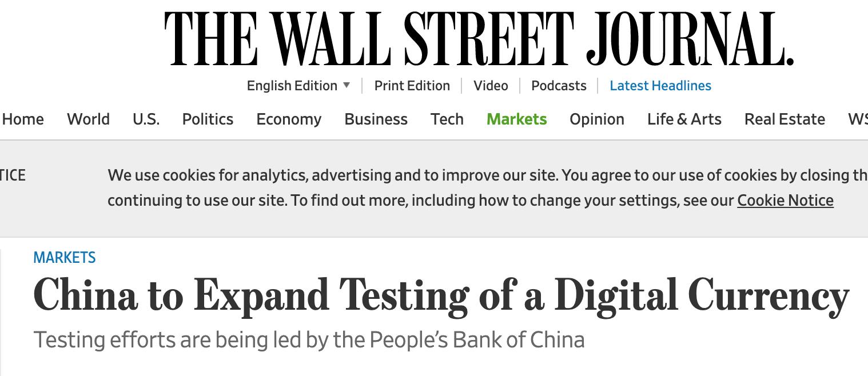Screen dimensions: 868x376
Task: Select the Politics menu item
Action: [x=208, y=119]
